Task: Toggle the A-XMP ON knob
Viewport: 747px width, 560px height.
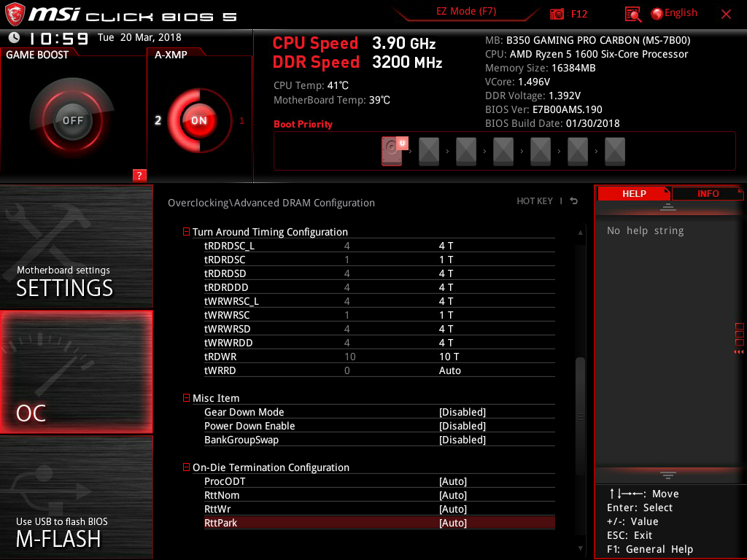Action: [x=199, y=120]
